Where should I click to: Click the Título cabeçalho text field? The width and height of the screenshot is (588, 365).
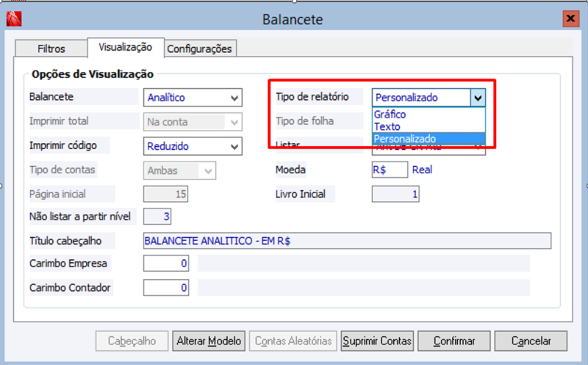pos(347,241)
